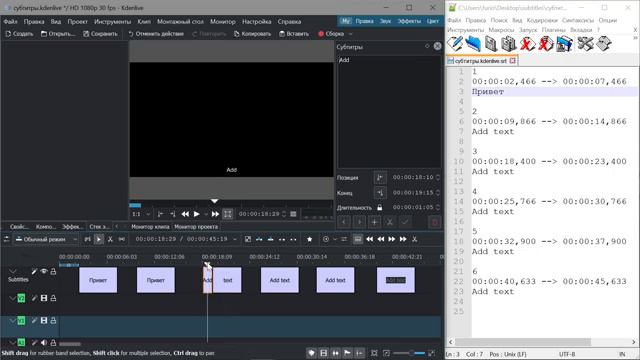Open the Сборка render dropdown arrow
This screenshot has width=640, height=360.
coord(351,34)
